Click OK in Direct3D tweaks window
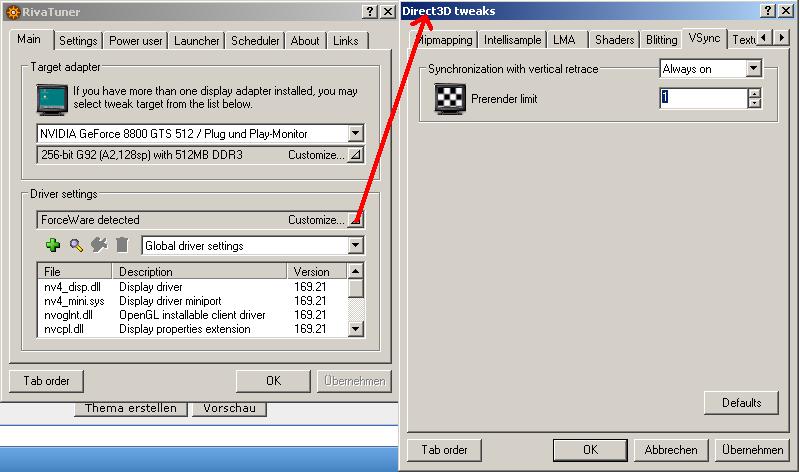 pos(590,450)
